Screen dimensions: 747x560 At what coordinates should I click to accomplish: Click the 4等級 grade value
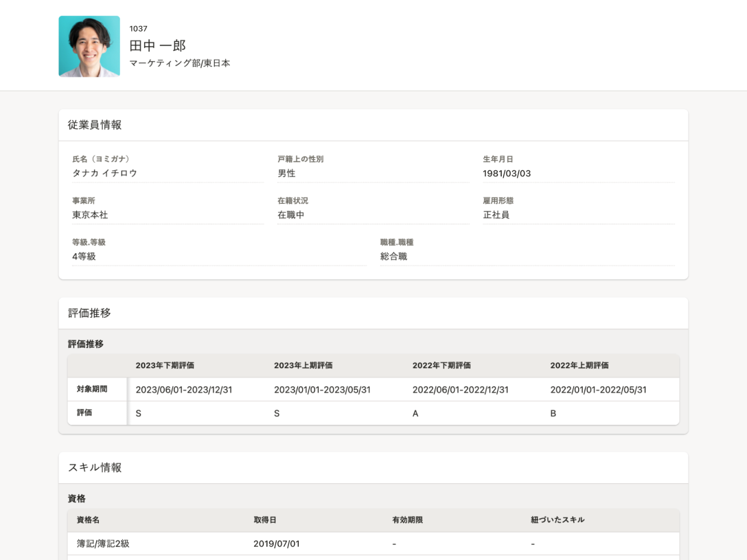pos(84,256)
